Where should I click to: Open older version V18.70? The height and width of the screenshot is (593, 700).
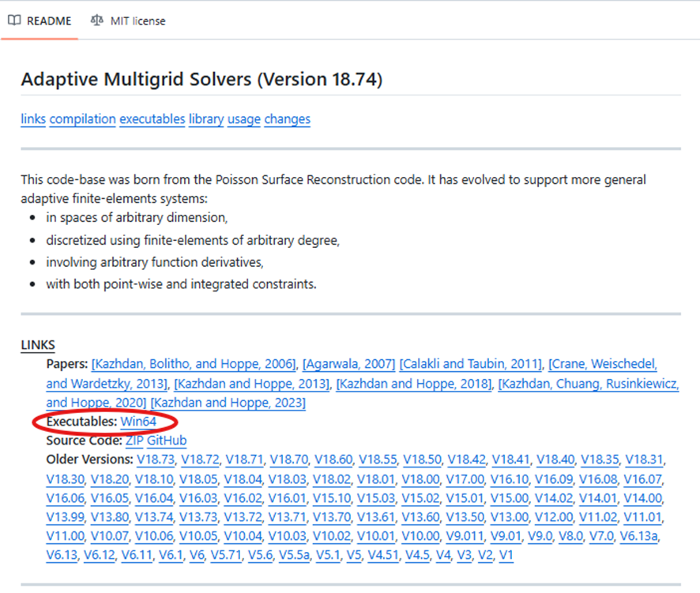[x=289, y=460]
